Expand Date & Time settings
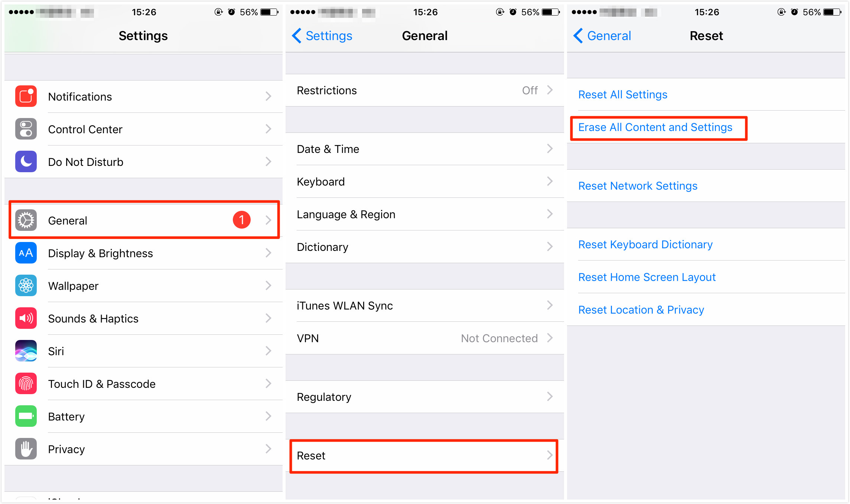This screenshot has height=504, width=850. [x=424, y=149]
